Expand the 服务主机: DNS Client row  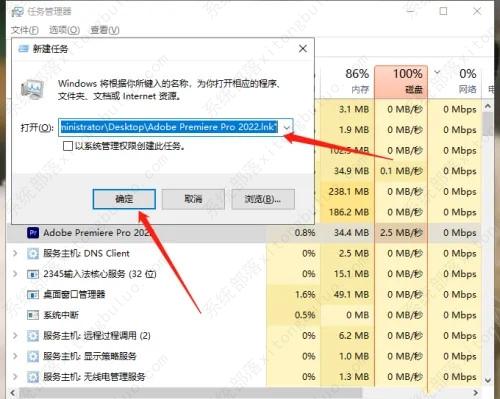(x=15, y=254)
